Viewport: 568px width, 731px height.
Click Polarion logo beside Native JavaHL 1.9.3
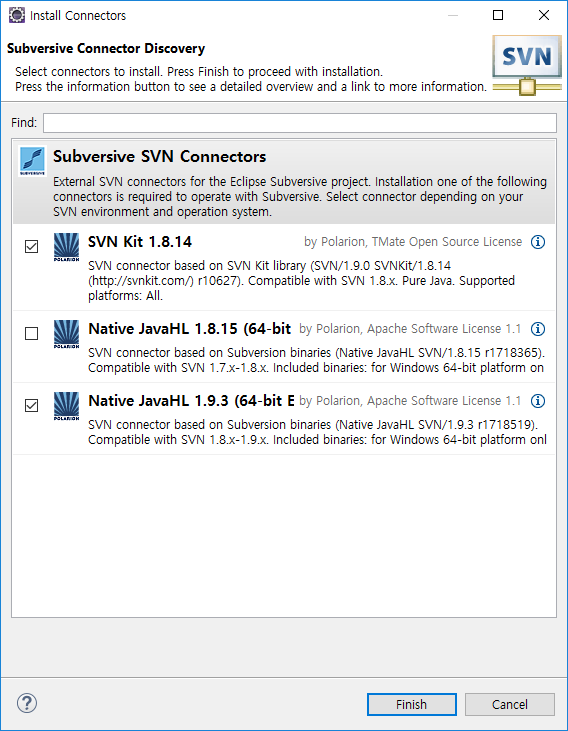pos(66,406)
